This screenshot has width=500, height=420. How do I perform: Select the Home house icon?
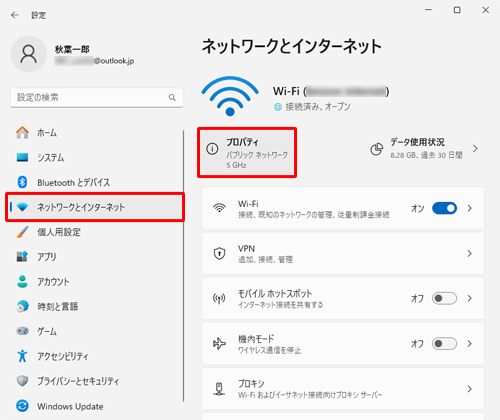22,133
